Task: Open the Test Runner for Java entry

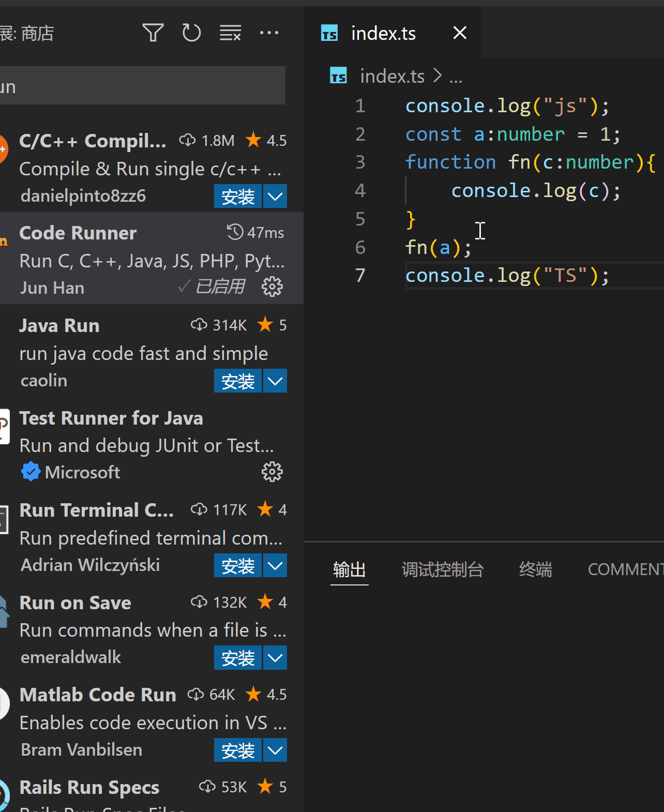Action: [151, 443]
